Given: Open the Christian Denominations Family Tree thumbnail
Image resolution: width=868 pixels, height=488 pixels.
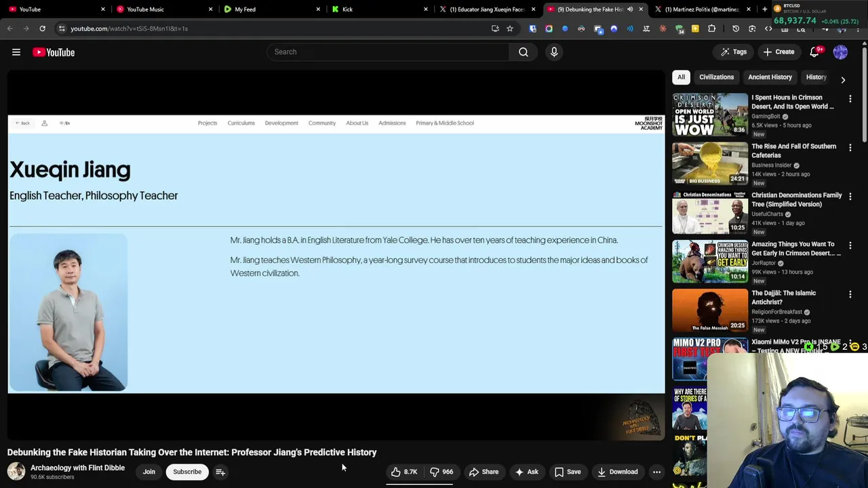Looking at the screenshot, I should tap(710, 212).
